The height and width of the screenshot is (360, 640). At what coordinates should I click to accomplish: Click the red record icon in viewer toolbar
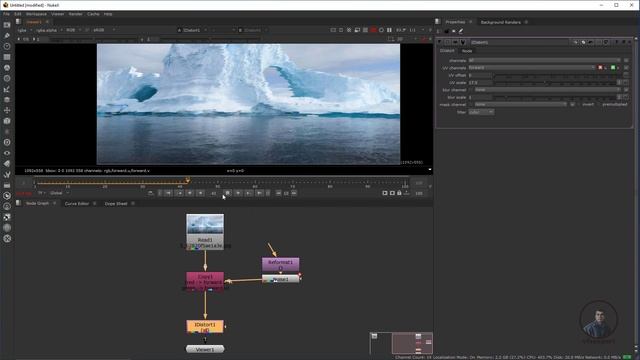pos(373,30)
